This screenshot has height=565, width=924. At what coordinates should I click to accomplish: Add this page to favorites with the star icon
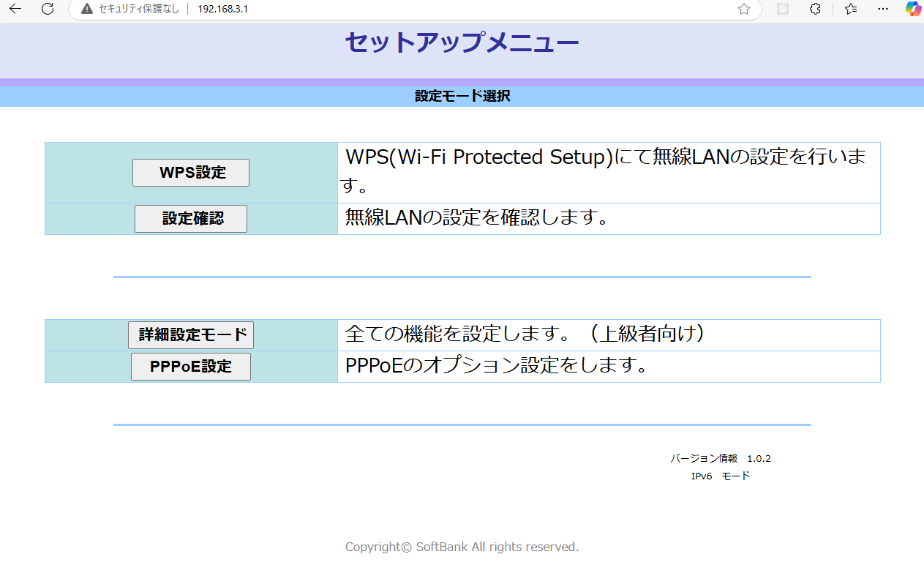[744, 9]
